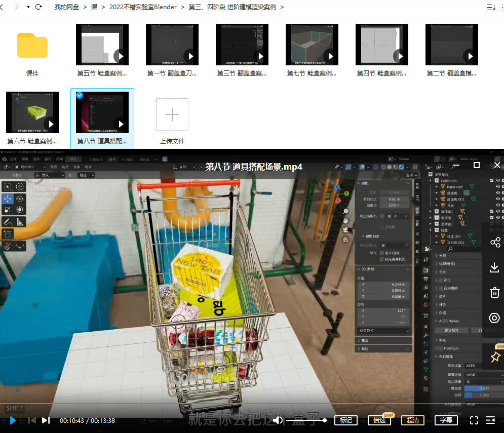This screenshot has height=433, width=504.
Task: Open the 倍速 playback speed menu
Action: click(x=379, y=420)
